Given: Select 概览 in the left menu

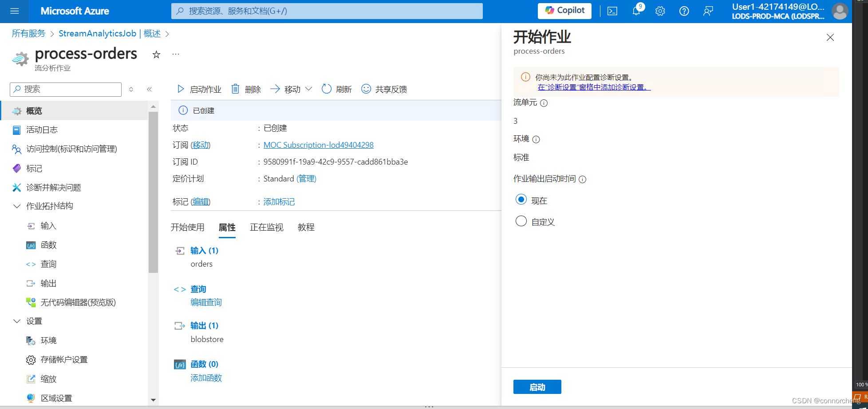Looking at the screenshot, I should [74, 111].
